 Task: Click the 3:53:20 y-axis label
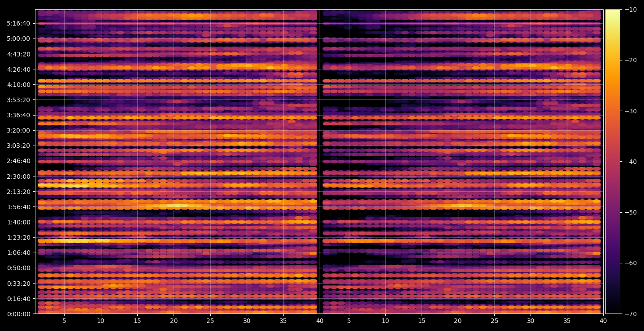18,100
